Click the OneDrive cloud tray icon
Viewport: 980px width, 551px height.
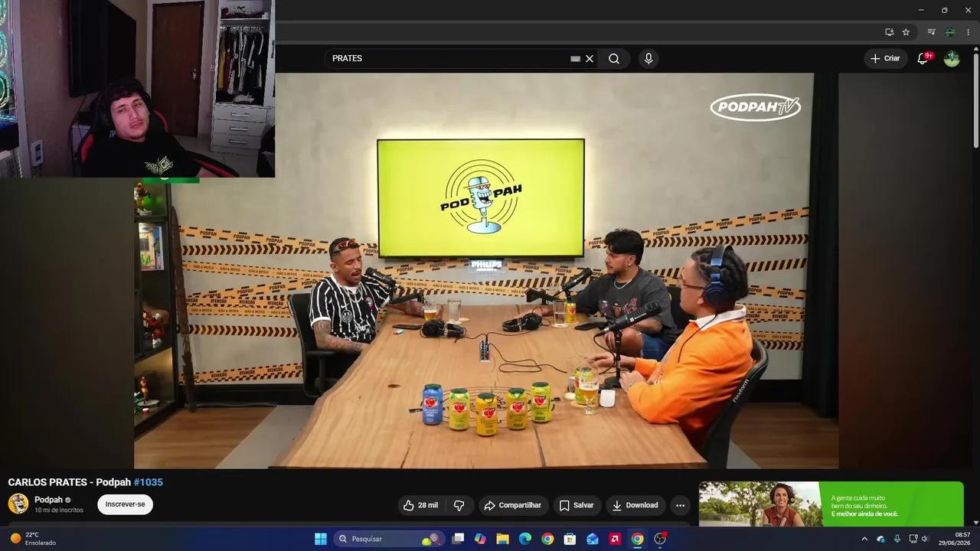pyautogui.click(x=880, y=539)
